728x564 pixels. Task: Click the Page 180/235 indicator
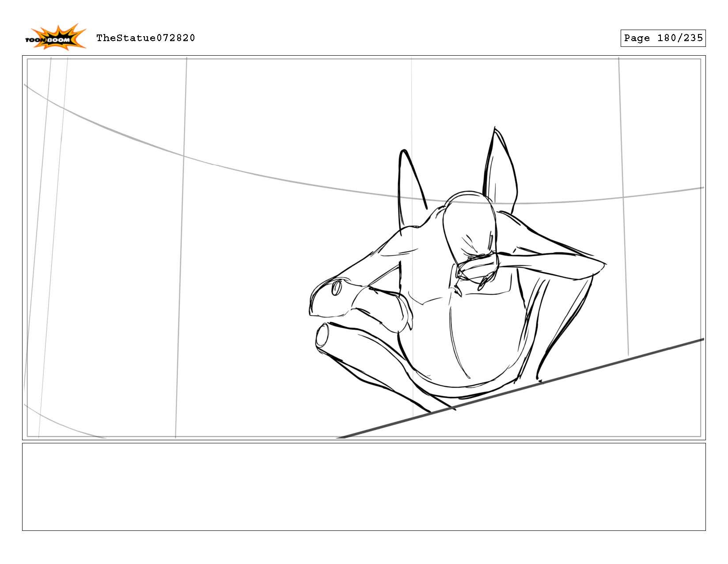pos(663,38)
